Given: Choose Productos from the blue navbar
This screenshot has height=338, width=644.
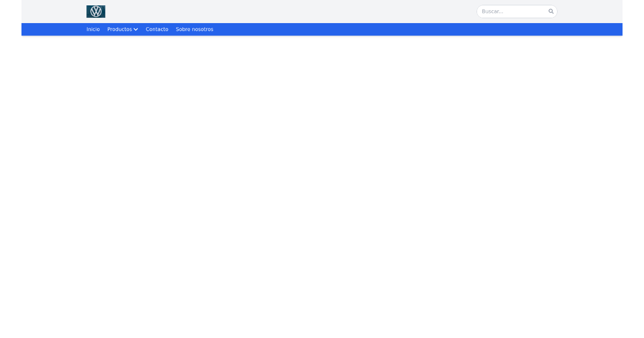Looking at the screenshot, I should [120, 30].
